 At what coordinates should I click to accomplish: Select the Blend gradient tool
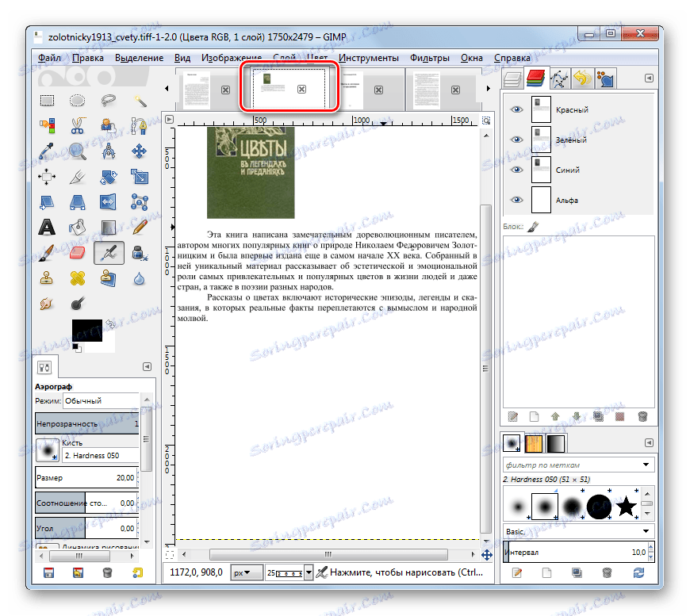[108, 228]
